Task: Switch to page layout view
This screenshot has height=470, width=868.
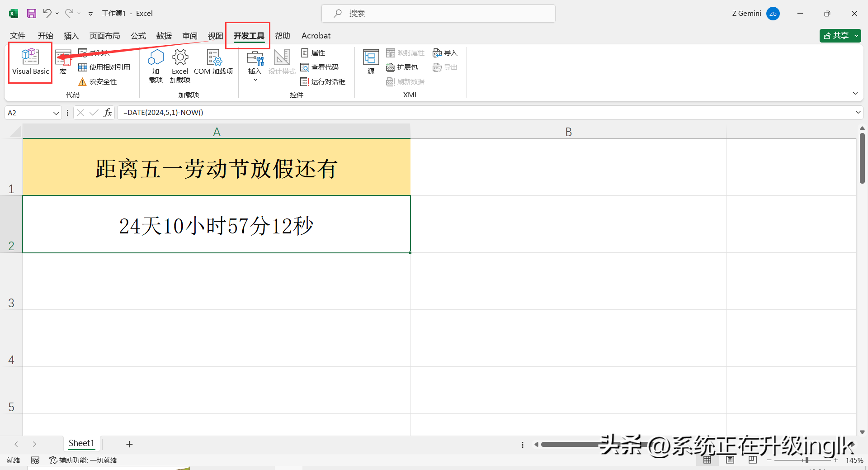Action: point(730,460)
